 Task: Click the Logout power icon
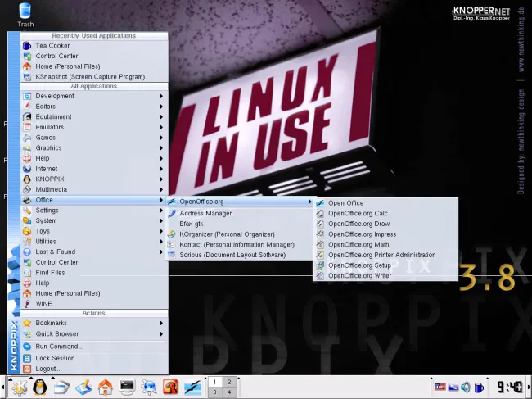click(x=27, y=369)
